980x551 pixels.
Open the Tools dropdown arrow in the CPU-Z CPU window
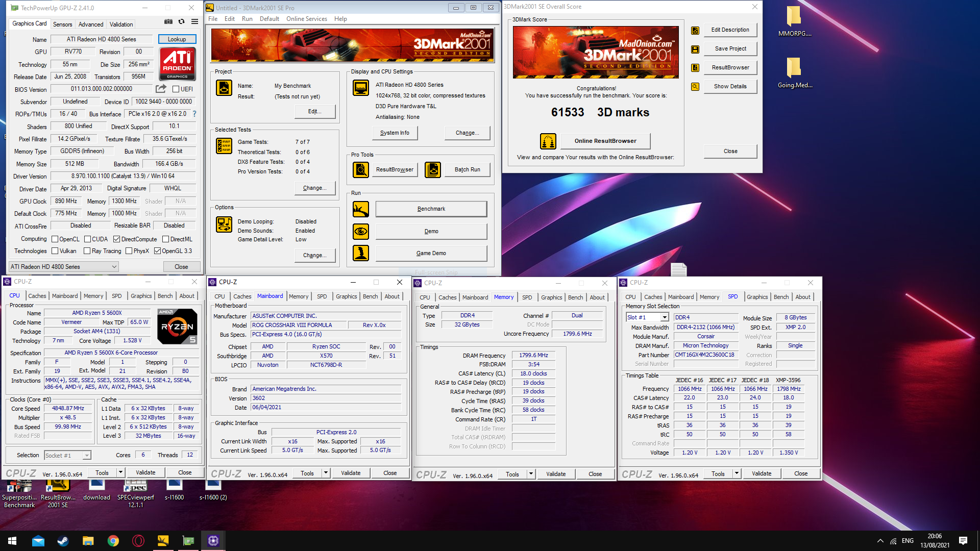click(x=120, y=473)
